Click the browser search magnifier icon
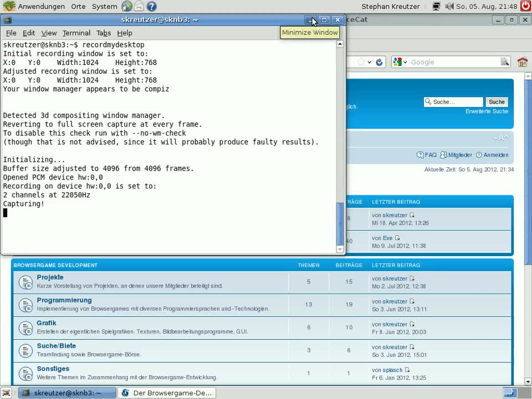The height and width of the screenshot is (399, 532). [x=505, y=62]
